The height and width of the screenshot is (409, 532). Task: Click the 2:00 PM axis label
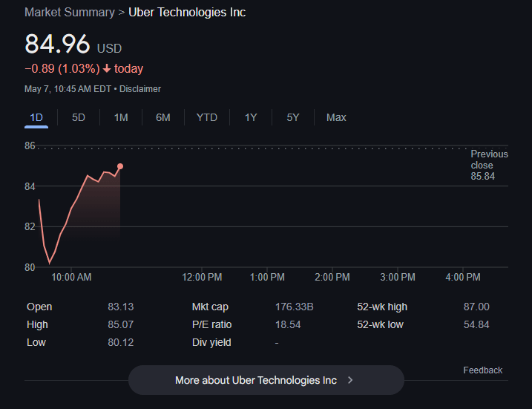pos(332,278)
